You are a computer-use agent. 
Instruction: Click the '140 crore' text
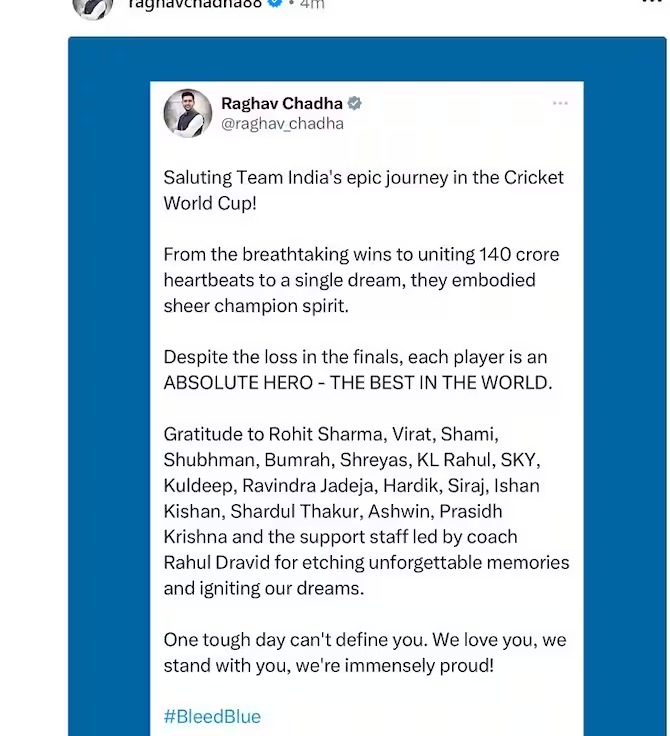click(x=519, y=254)
